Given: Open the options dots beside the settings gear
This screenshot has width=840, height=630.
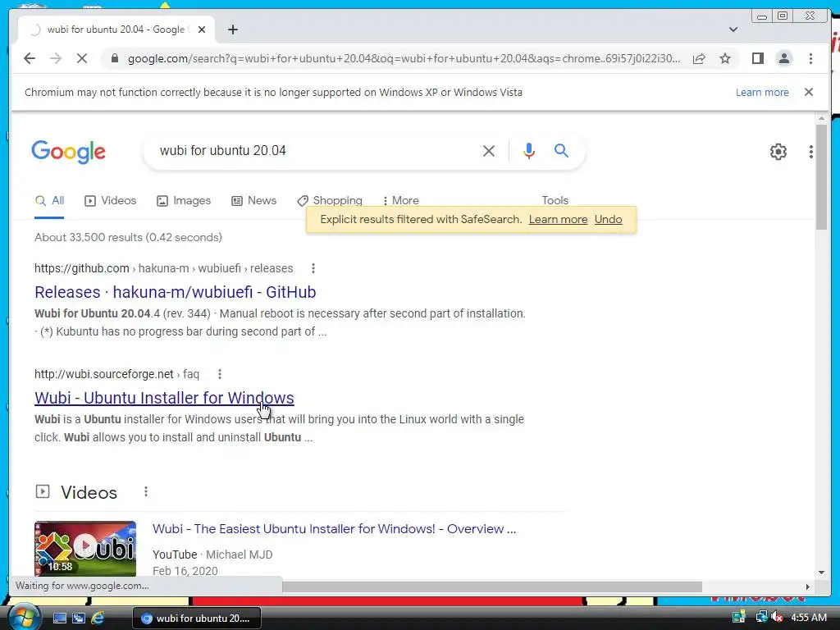Looking at the screenshot, I should click(x=811, y=152).
